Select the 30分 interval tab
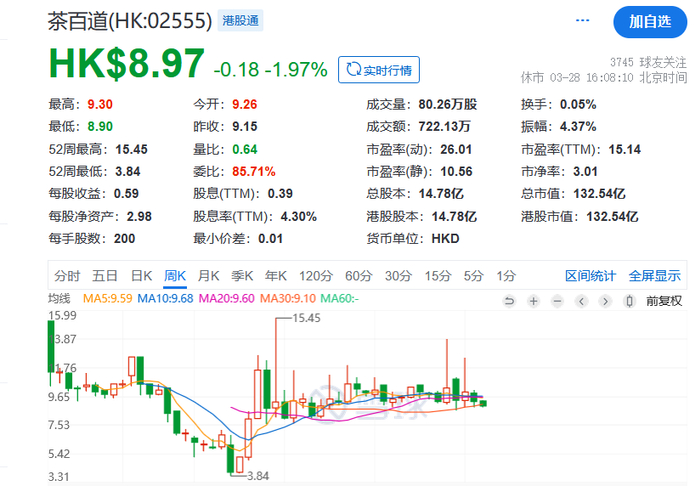The width and height of the screenshot is (700, 486). (x=398, y=276)
